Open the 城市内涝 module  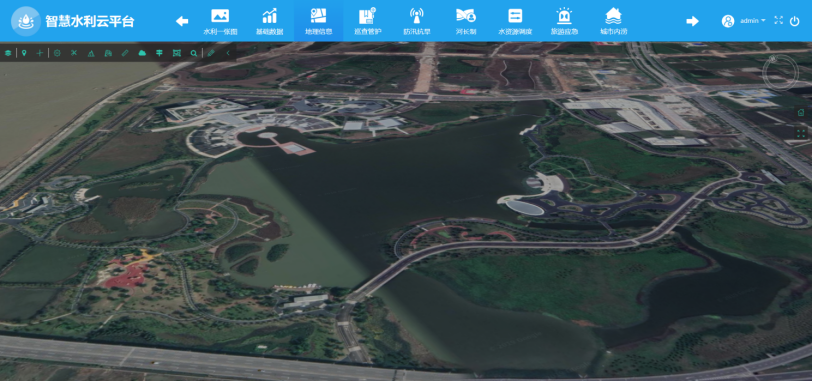(613, 22)
